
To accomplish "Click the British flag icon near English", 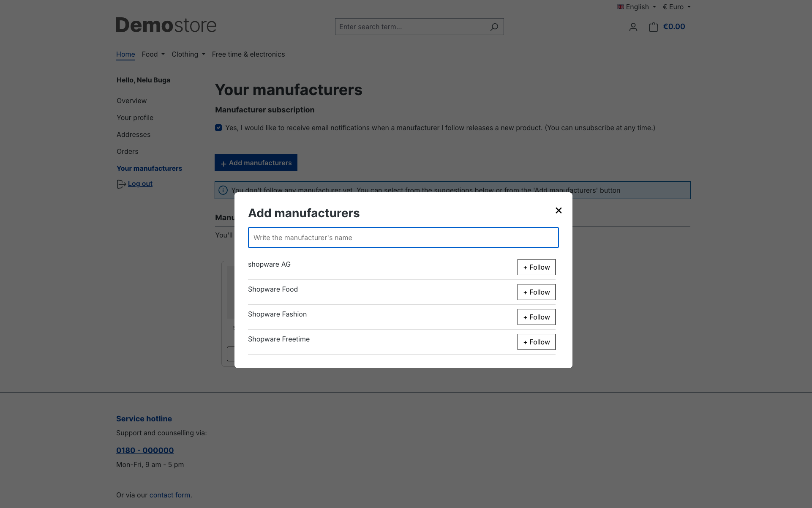I will tap(620, 6).
